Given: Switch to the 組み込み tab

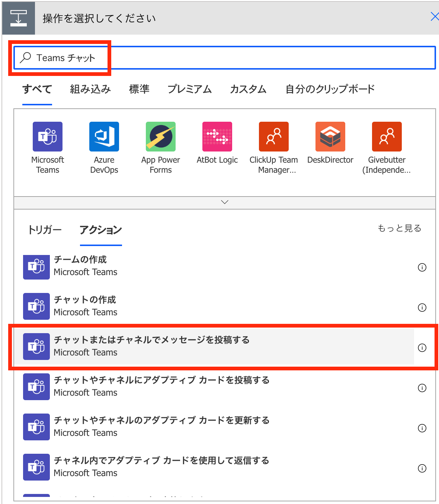Looking at the screenshot, I should pos(90,89).
